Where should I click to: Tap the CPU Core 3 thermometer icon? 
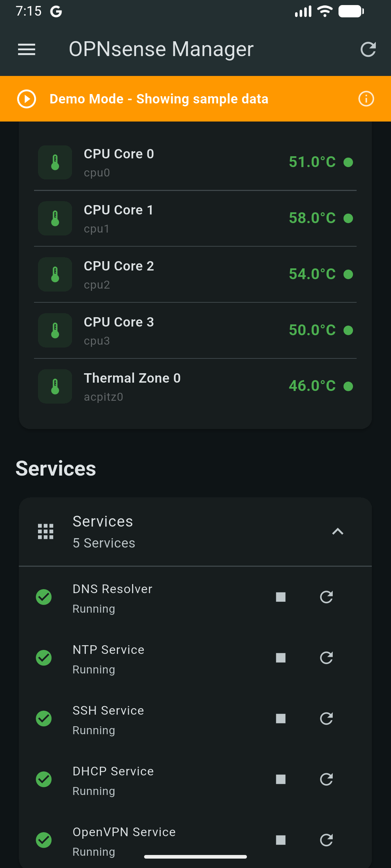pos(55,331)
